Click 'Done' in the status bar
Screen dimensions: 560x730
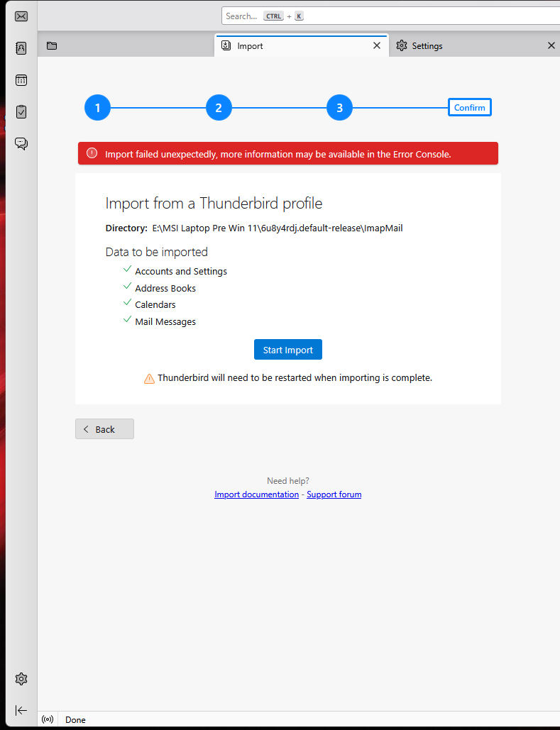(75, 720)
